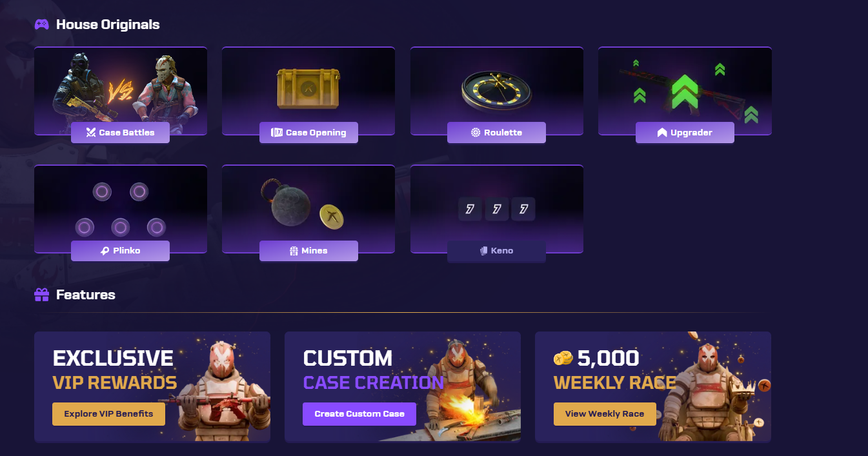Screen dimensions: 868x456
Task: Click the roulette wheel icon on Roulette button
Action: [x=476, y=133]
